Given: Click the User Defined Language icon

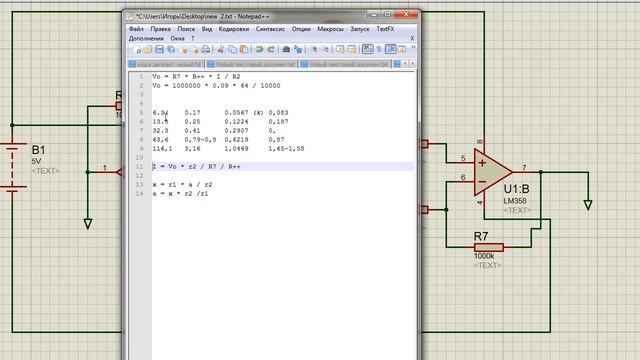Looking at the screenshot, I should (402, 49).
